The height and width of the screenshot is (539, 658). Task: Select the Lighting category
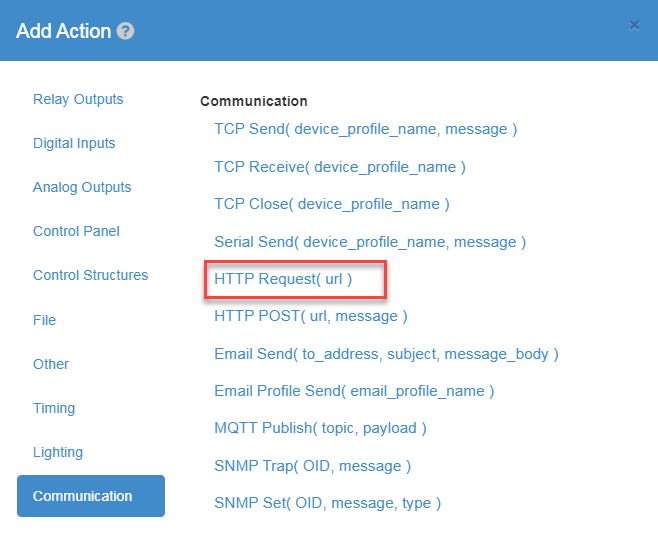click(57, 453)
